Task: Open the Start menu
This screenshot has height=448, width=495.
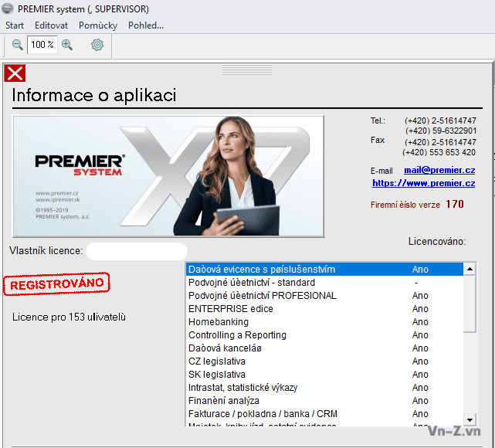Action: [x=15, y=25]
